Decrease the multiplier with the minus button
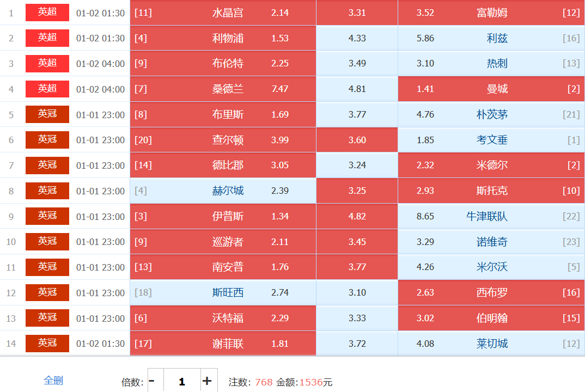Screen dimensions: 585x392 coord(152,381)
